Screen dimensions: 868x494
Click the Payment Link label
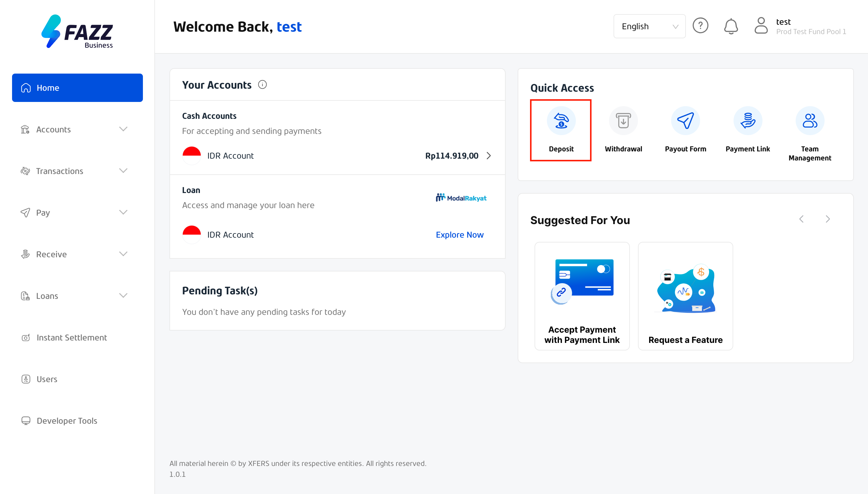748,149
